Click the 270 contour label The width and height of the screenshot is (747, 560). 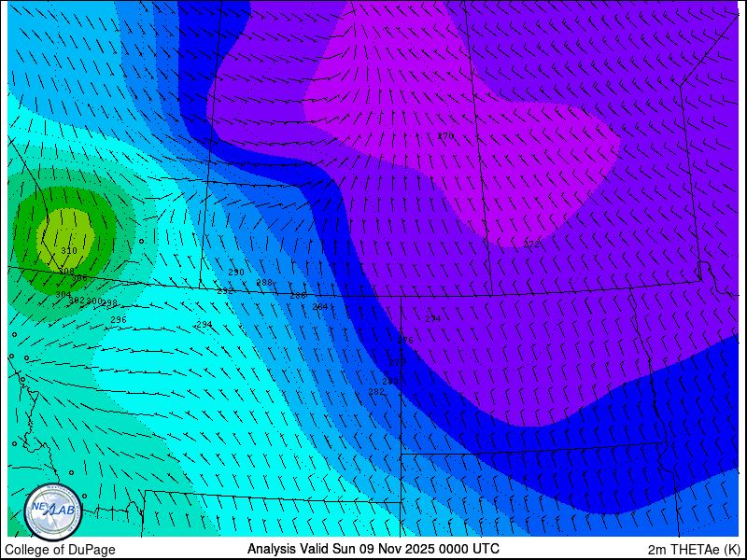pos(445,136)
